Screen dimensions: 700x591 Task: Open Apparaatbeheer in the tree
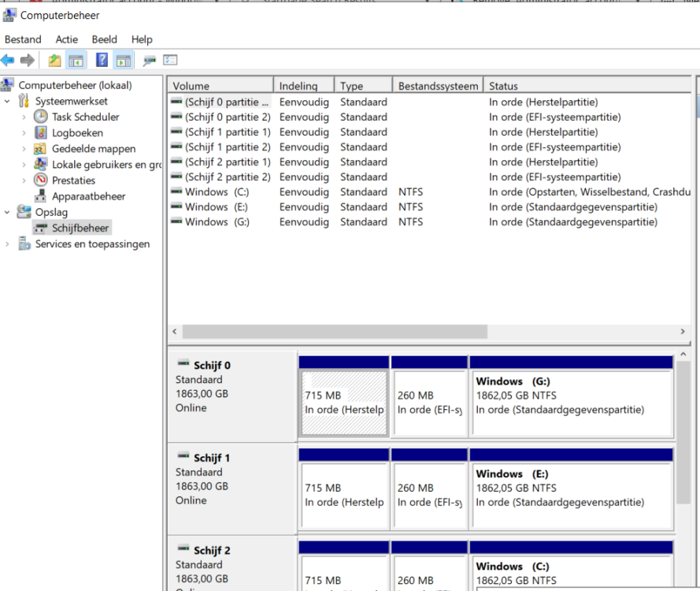click(x=88, y=196)
